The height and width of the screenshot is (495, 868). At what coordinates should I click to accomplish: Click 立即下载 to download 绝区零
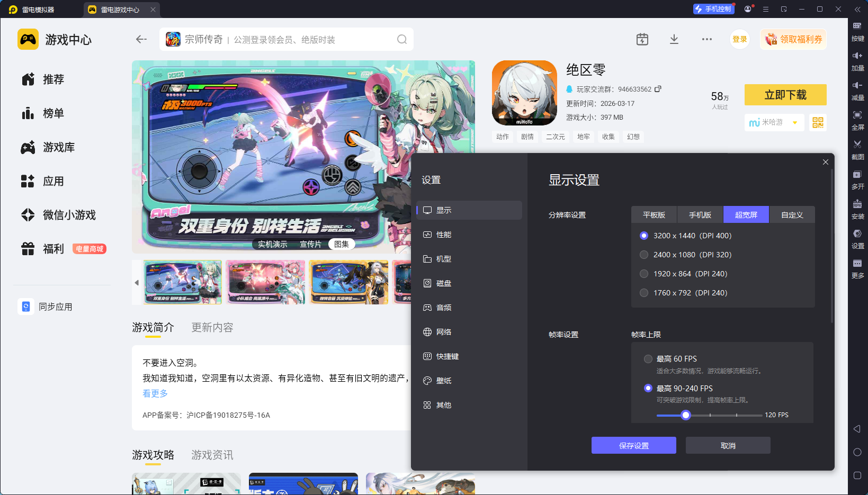785,95
